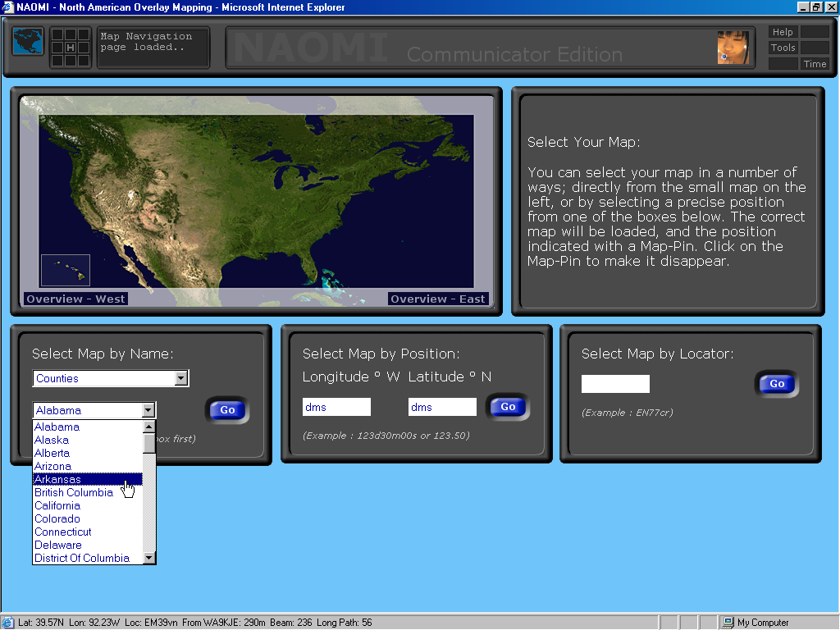Choose Delaware in the state list
The height and width of the screenshot is (630, 840).
click(x=88, y=545)
